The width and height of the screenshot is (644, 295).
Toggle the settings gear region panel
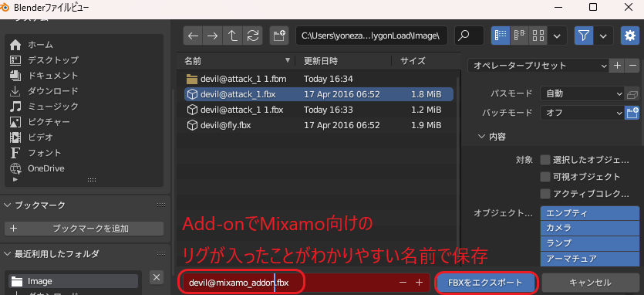[x=629, y=36]
